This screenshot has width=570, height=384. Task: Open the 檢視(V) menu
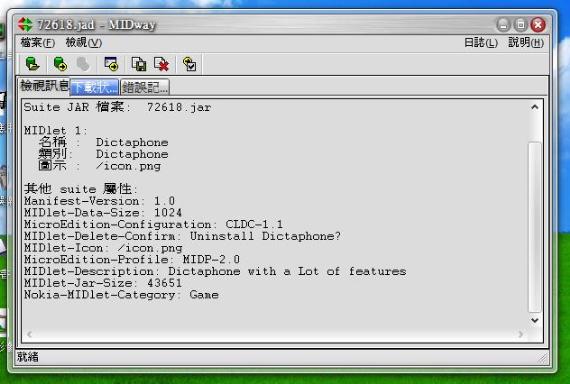[84, 43]
